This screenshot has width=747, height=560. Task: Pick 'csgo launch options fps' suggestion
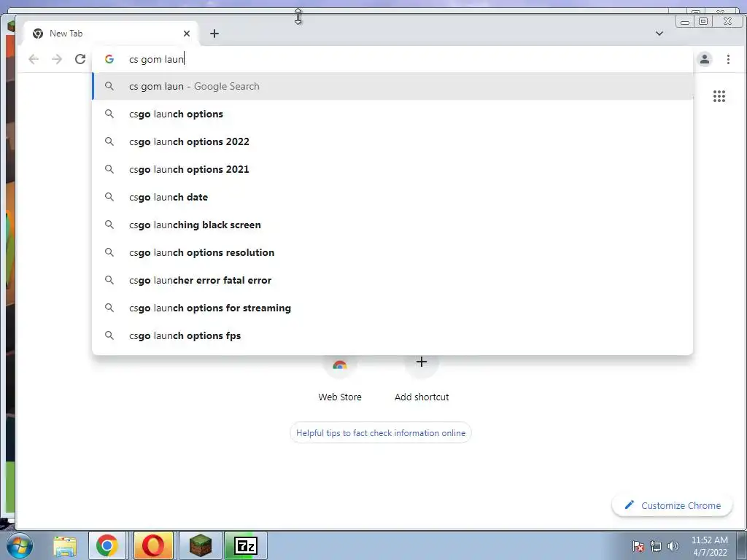click(392, 335)
